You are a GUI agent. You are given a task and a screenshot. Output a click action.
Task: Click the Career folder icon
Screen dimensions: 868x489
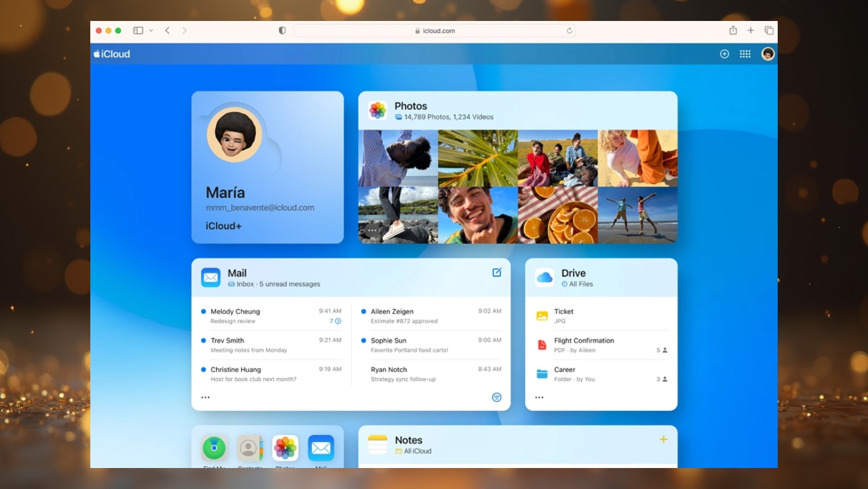(542, 374)
